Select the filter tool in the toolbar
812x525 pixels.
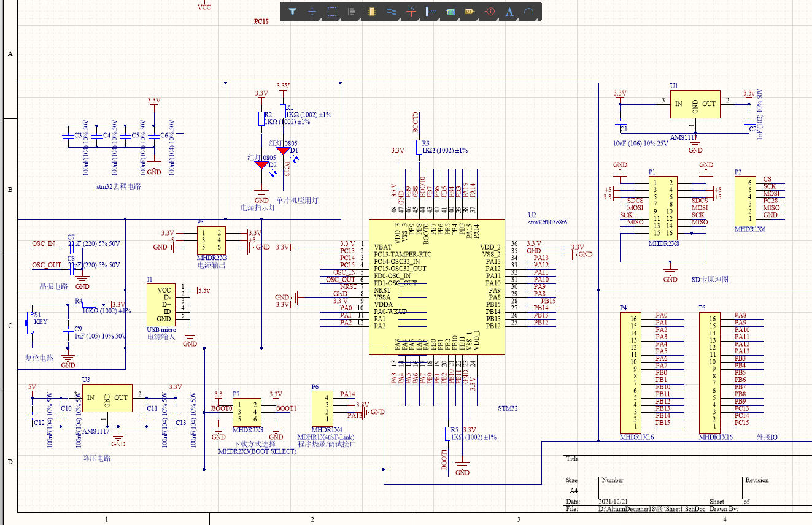(293, 11)
